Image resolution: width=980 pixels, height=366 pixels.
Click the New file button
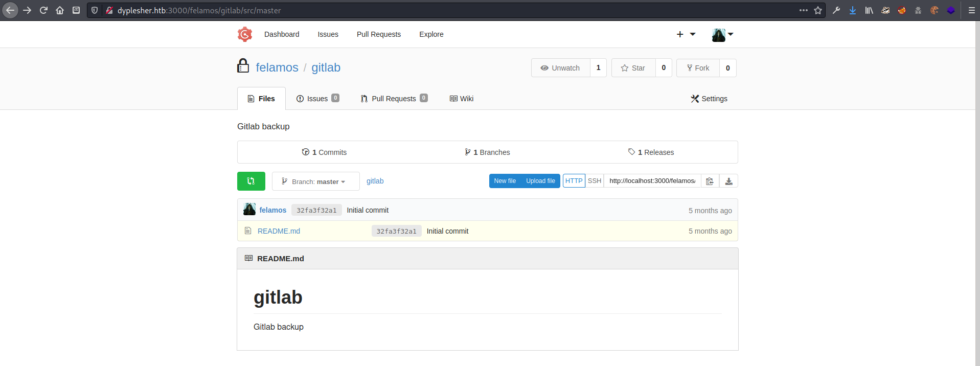tap(505, 181)
